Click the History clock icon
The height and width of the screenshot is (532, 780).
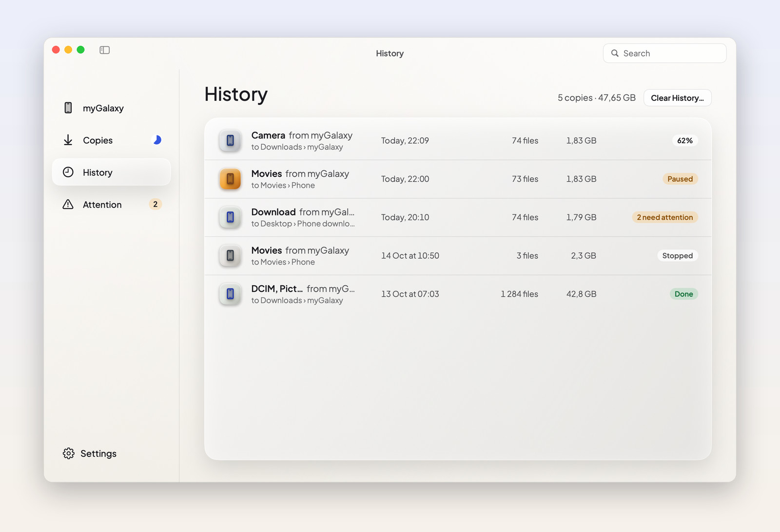pos(68,172)
